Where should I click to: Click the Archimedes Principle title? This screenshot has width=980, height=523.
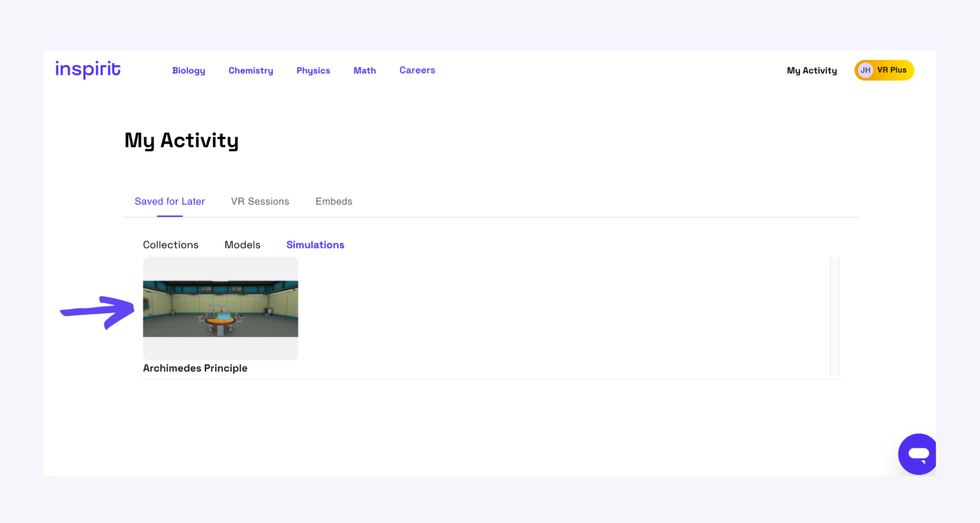[x=195, y=368]
